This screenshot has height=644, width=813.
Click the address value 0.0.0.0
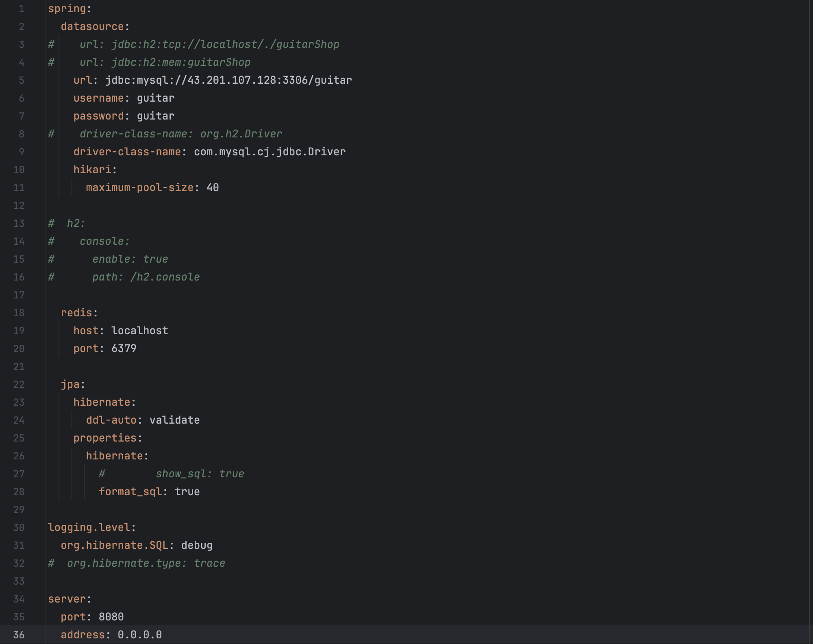139,635
